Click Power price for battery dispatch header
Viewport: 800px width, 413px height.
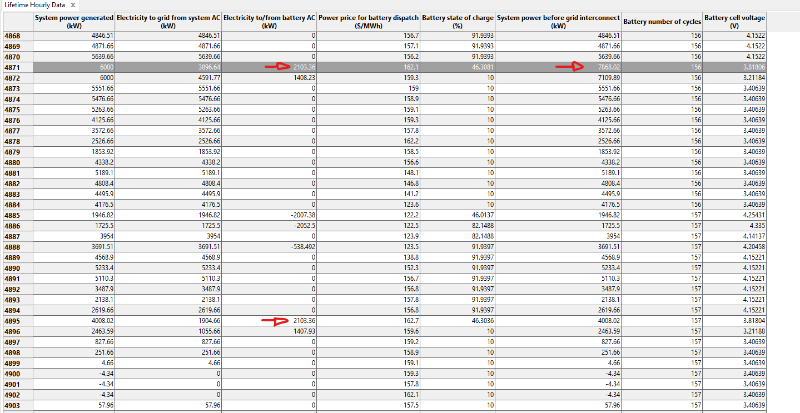coord(369,22)
